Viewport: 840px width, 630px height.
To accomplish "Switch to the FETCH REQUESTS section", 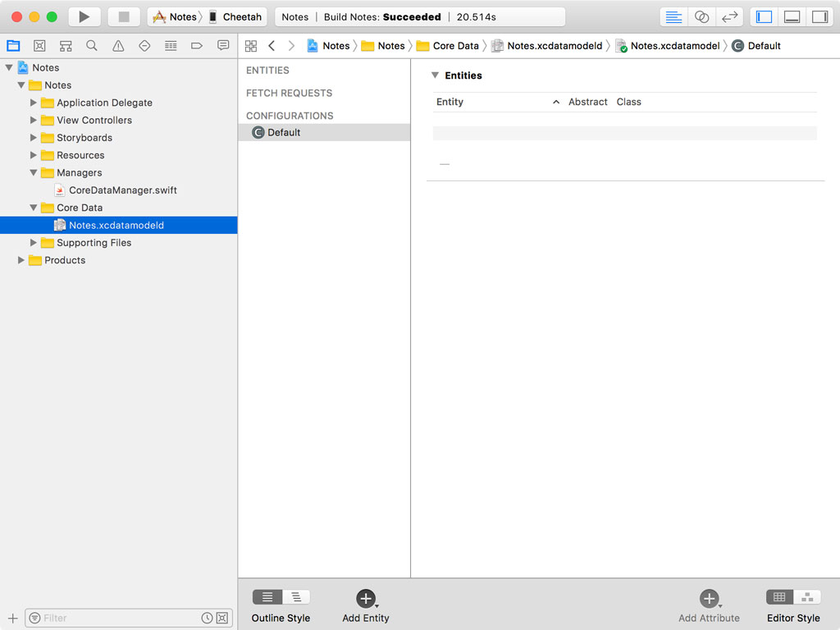I will tap(289, 93).
